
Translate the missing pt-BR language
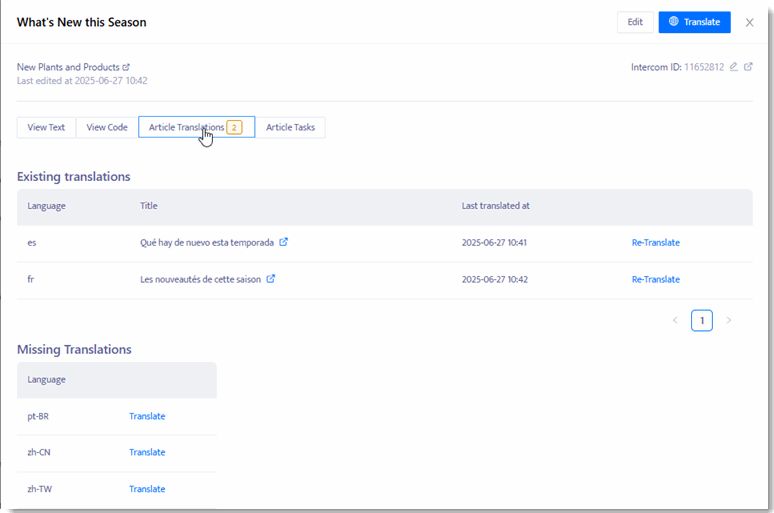[147, 416]
